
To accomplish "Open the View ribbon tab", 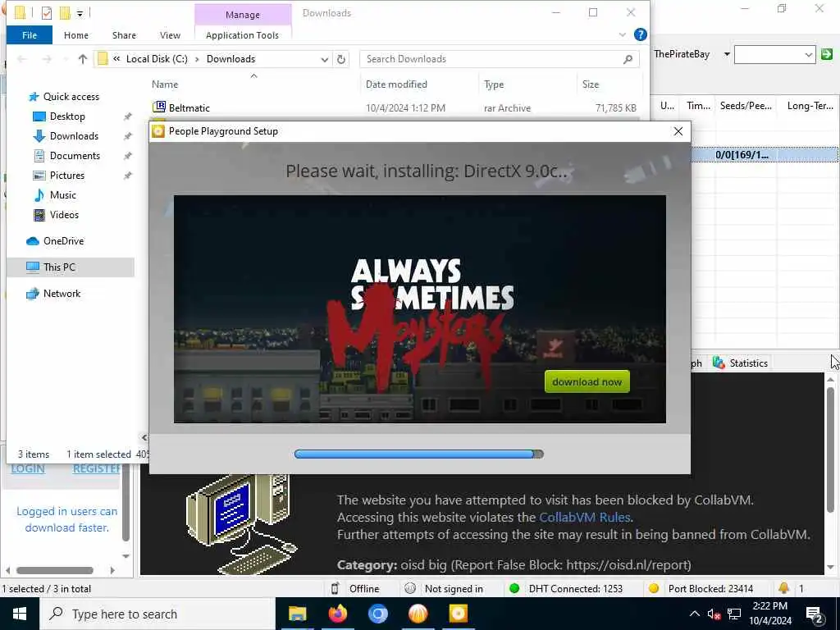I will [x=170, y=35].
